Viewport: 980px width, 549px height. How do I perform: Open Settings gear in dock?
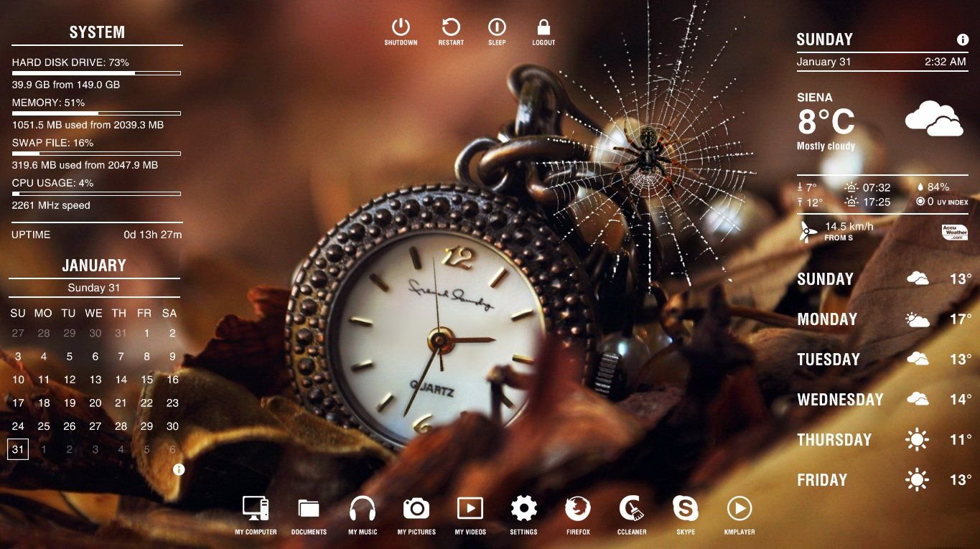[x=523, y=509]
